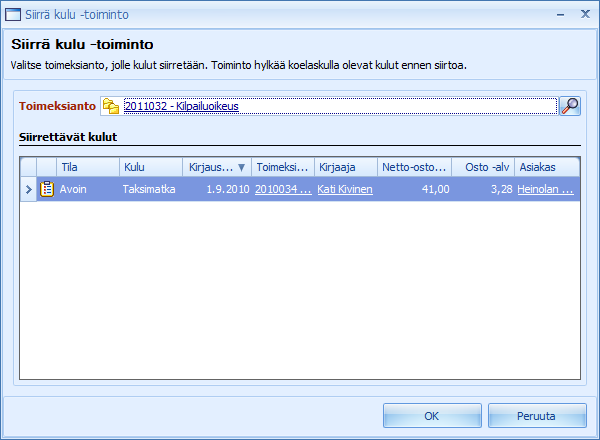Minimize the Siirrä kulu -toiminto window
The width and height of the screenshot is (600, 440).
561,15
